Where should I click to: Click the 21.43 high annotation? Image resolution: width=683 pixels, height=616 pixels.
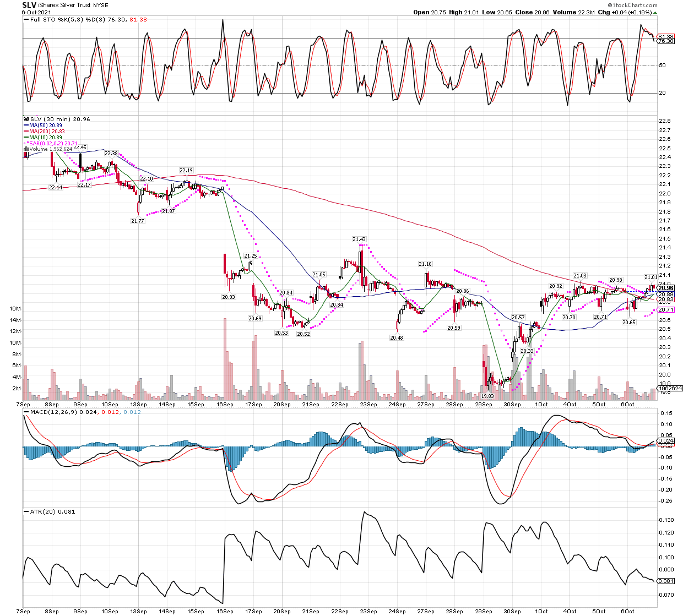(359, 239)
